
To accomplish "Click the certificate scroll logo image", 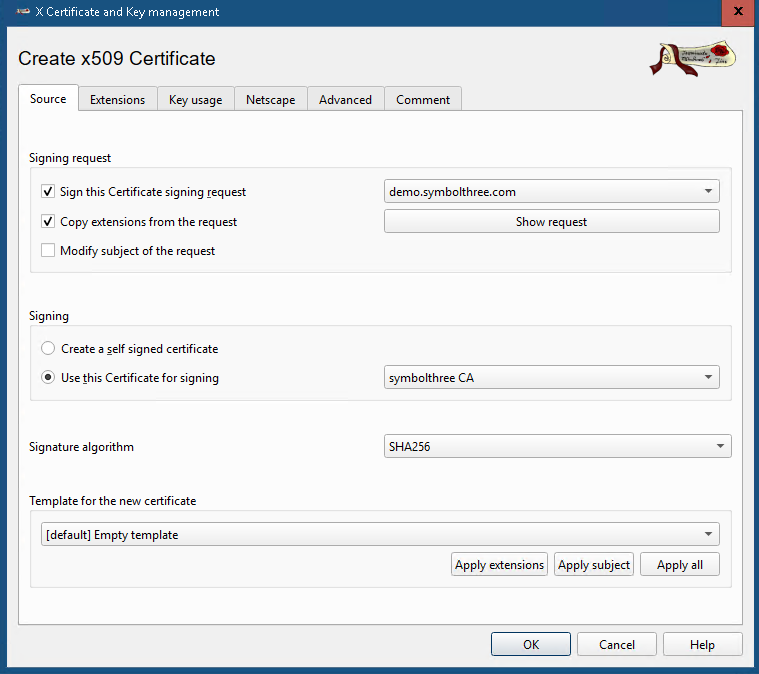I will click(693, 59).
